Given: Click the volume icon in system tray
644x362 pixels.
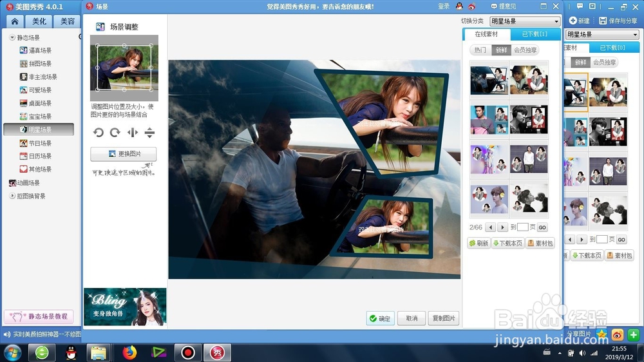Looking at the screenshot, I should click(x=582, y=352).
